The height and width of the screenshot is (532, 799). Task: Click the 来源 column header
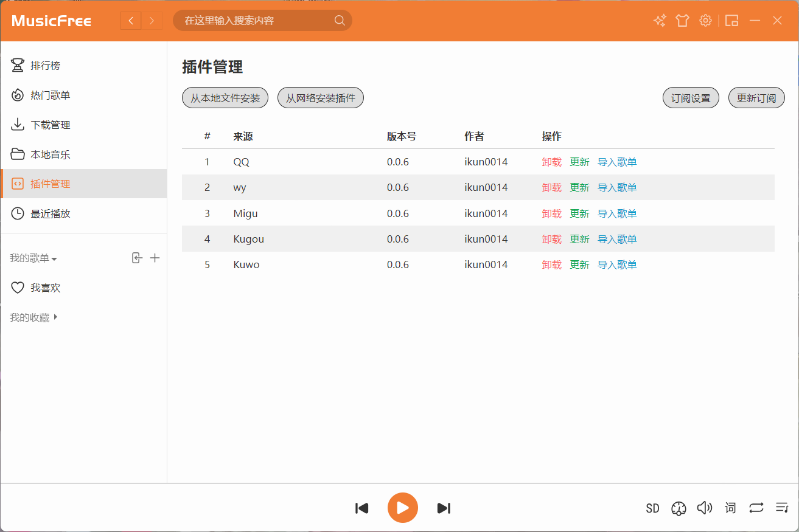pyautogui.click(x=243, y=136)
